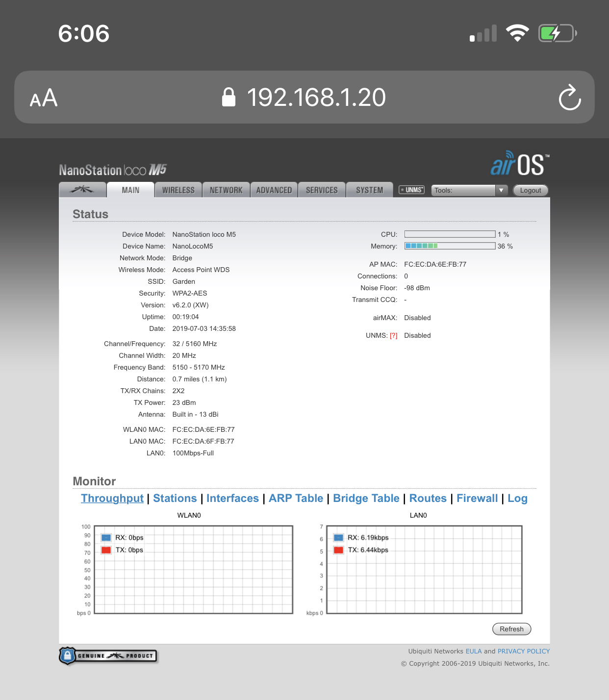Click the CPU usage bar
The height and width of the screenshot is (700, 609).
coord(450,234)
